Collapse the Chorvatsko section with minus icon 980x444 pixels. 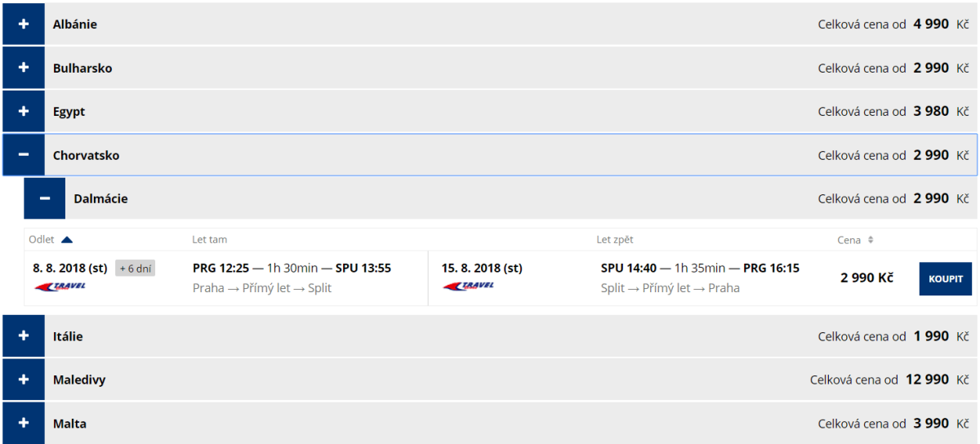click(24, 155)
